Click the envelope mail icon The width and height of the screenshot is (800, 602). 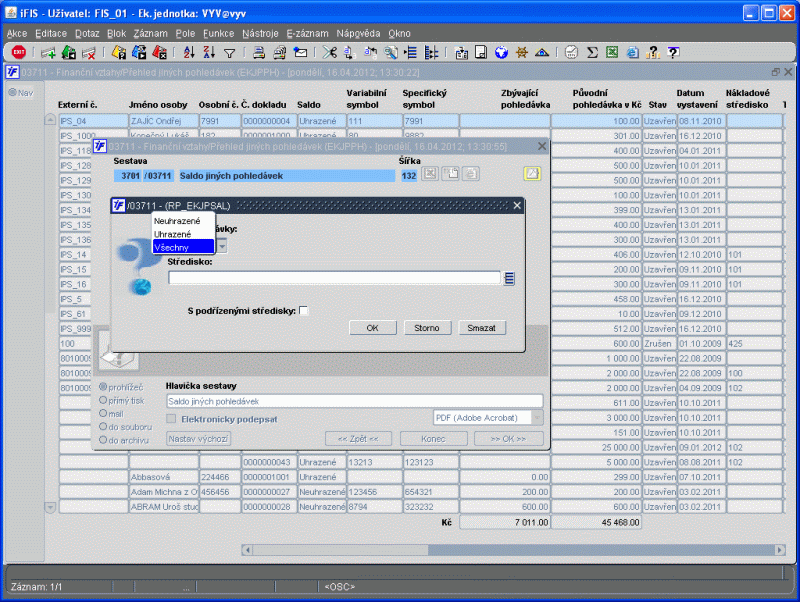[x=301, y=52]
